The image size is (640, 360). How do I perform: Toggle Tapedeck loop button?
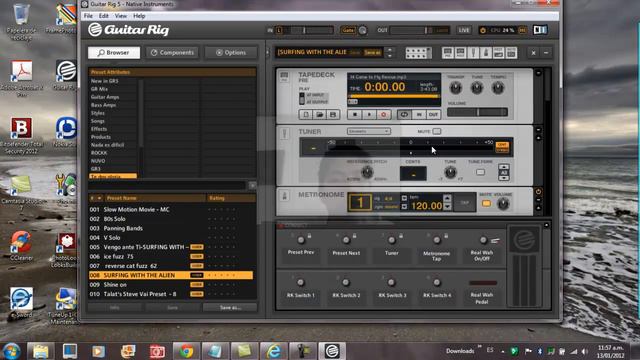coord(404,115)
